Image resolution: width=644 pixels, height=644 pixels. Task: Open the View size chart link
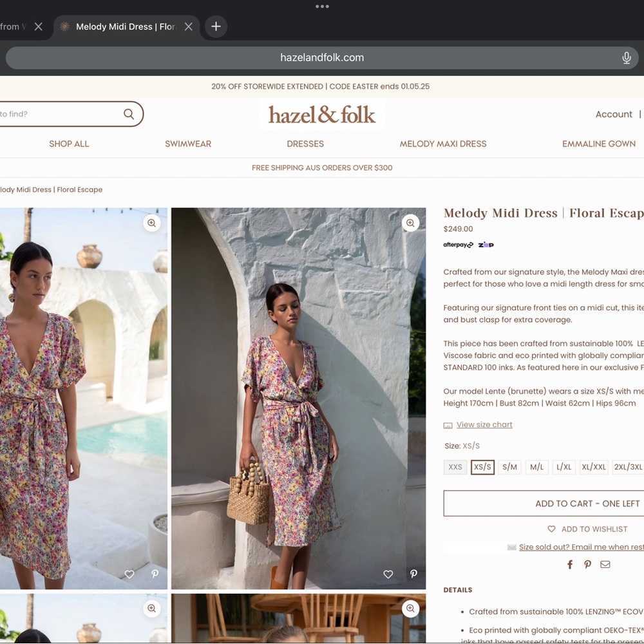(x=484, y=424)
